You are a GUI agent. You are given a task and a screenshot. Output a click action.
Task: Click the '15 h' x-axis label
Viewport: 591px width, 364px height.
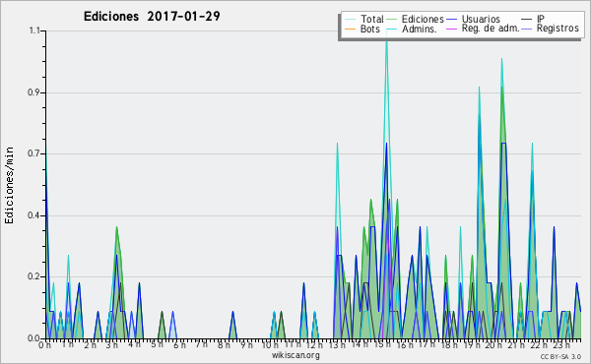coord(381,345)
